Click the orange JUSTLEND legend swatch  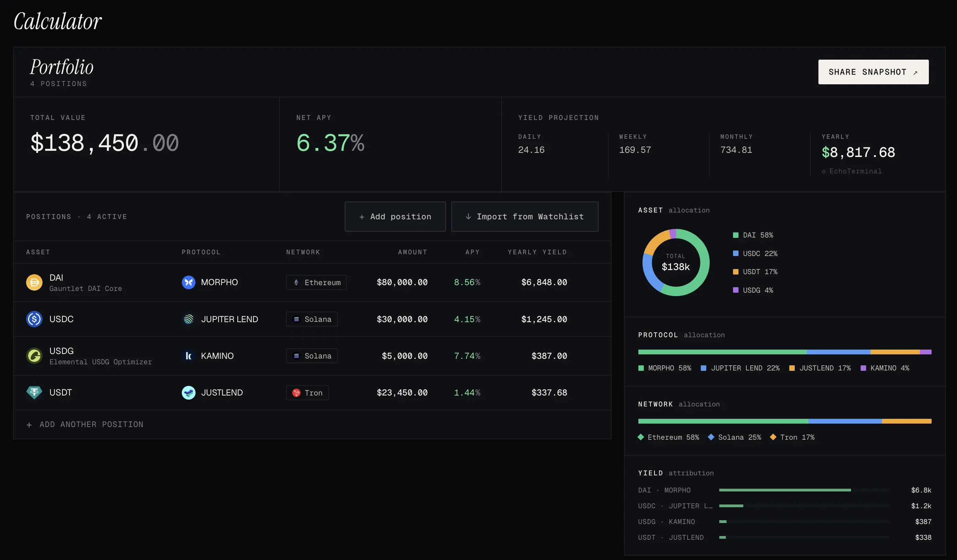point(792,368)
